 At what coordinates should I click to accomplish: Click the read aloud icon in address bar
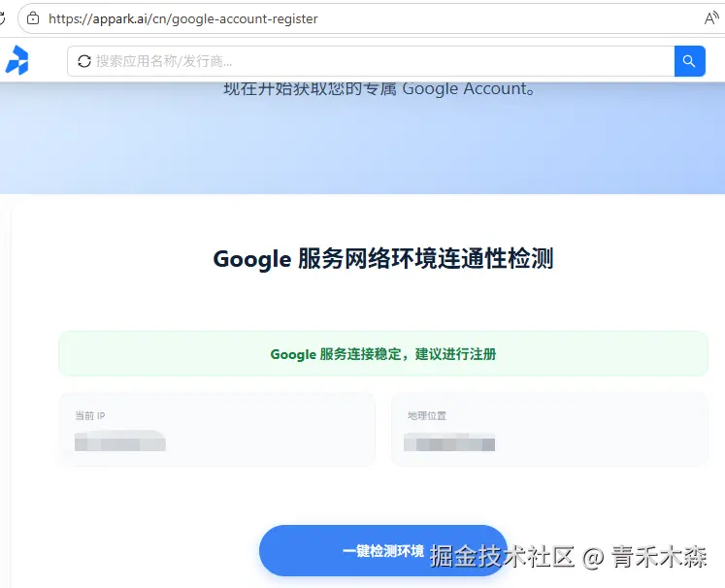tap(711, 18)
